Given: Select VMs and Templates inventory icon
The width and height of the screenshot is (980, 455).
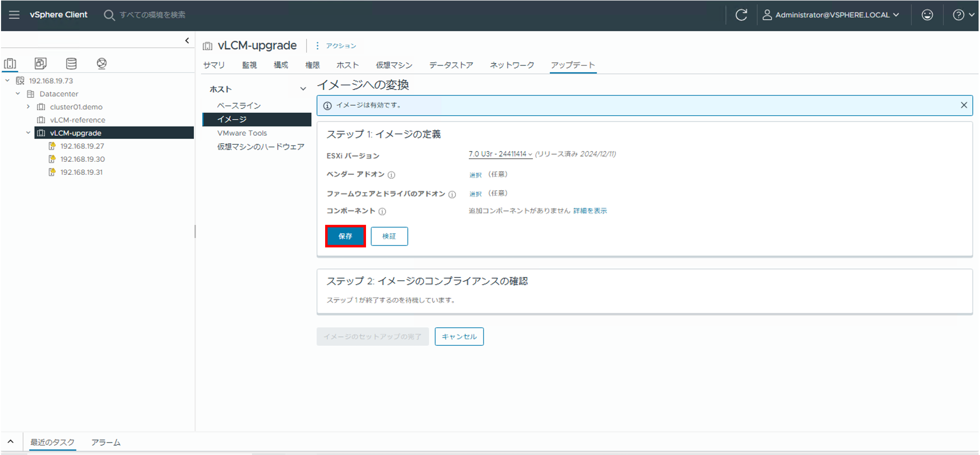Looking at the screenshot, I should 40,63.
